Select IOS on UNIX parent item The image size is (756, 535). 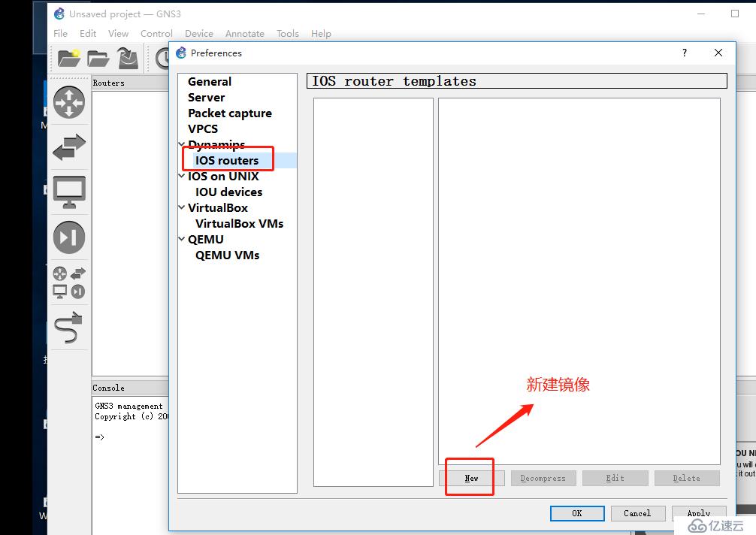223,177
